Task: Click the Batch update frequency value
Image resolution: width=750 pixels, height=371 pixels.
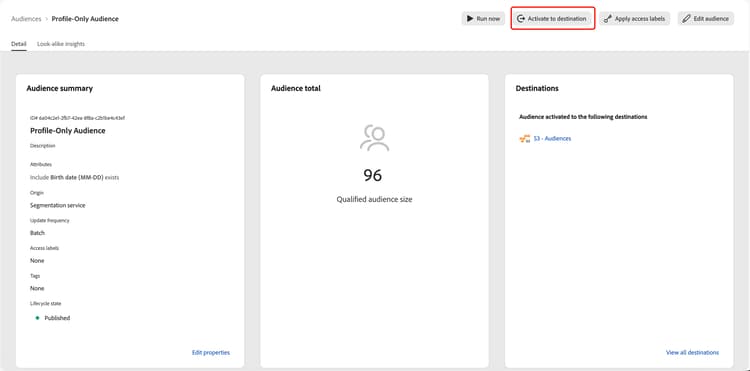Action: click(x=37, y=233)
